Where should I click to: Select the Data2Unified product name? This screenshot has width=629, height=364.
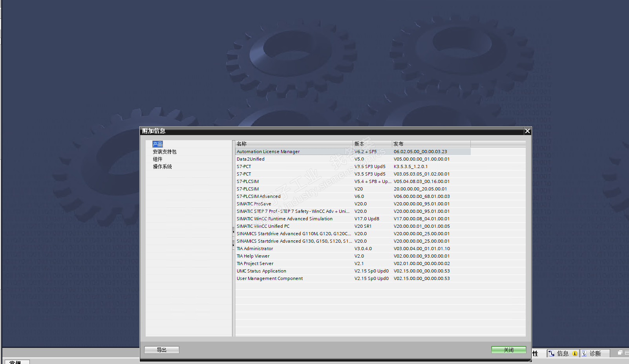(251, 159)
